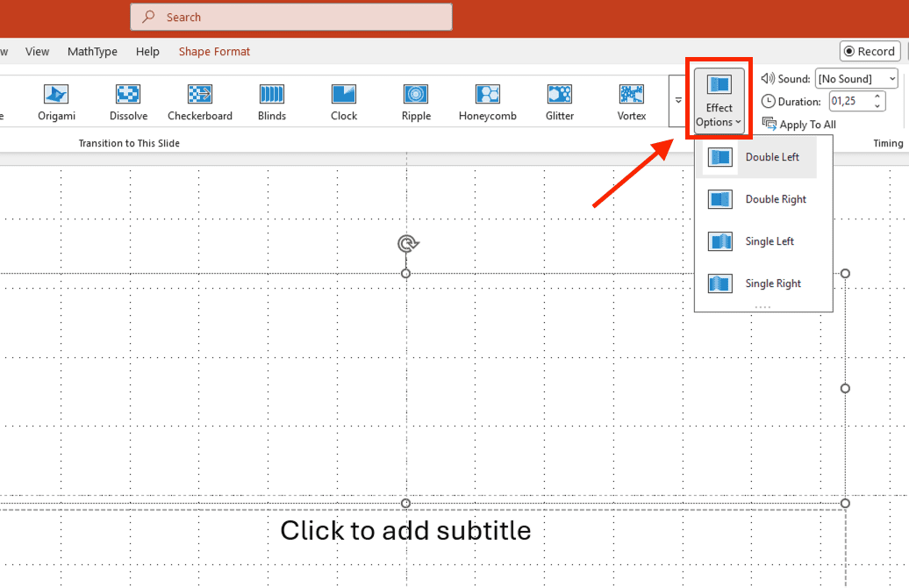
Task: Open the View tab
Action: (x=37, y=52)
